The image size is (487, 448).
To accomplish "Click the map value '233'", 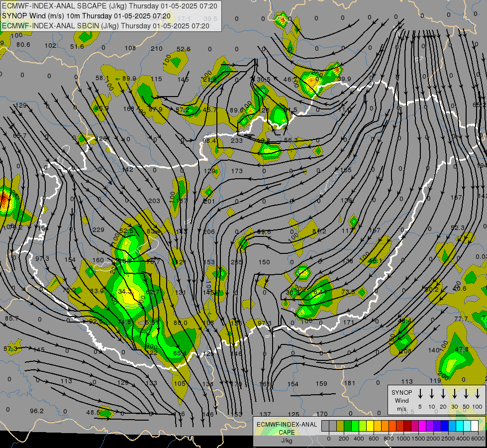I will click(x=237, y=141).
